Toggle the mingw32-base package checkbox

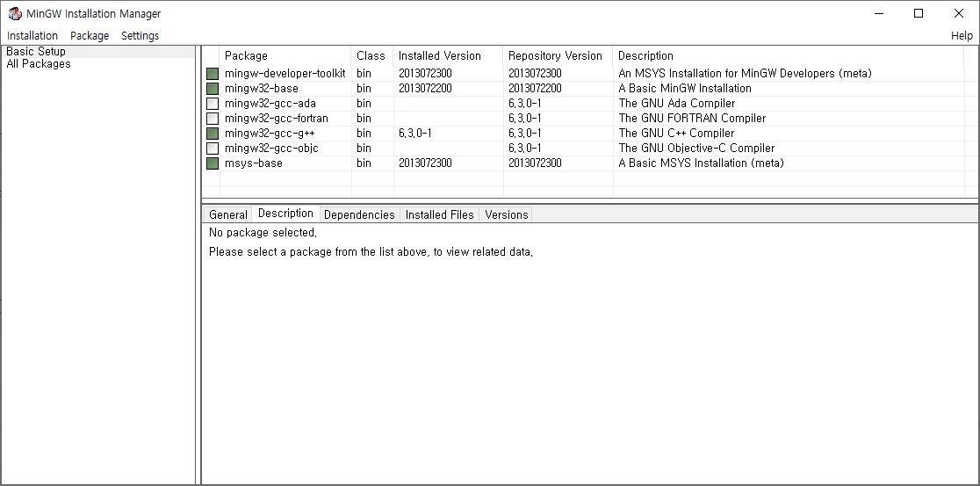pyautogui.click(x=213, y=89)
